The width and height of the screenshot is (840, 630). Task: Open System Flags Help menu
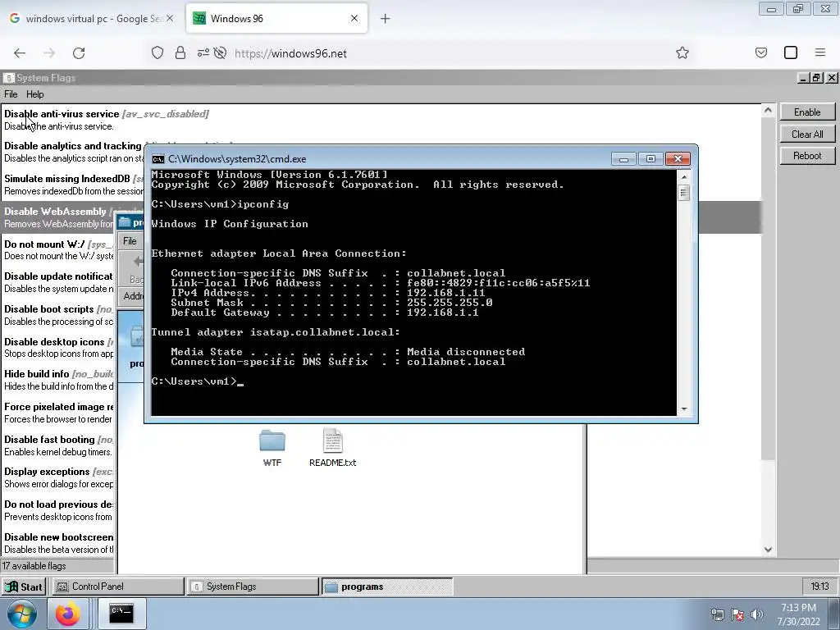click(34, 94)
